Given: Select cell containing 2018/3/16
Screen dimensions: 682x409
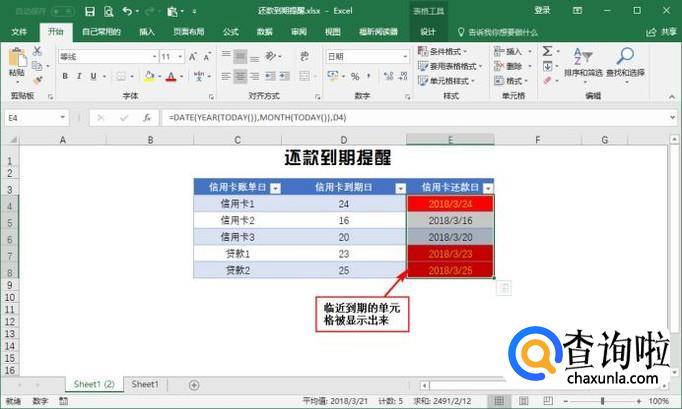Looking at the screenshot, I should pyautogui.click(x=450, y=221).
